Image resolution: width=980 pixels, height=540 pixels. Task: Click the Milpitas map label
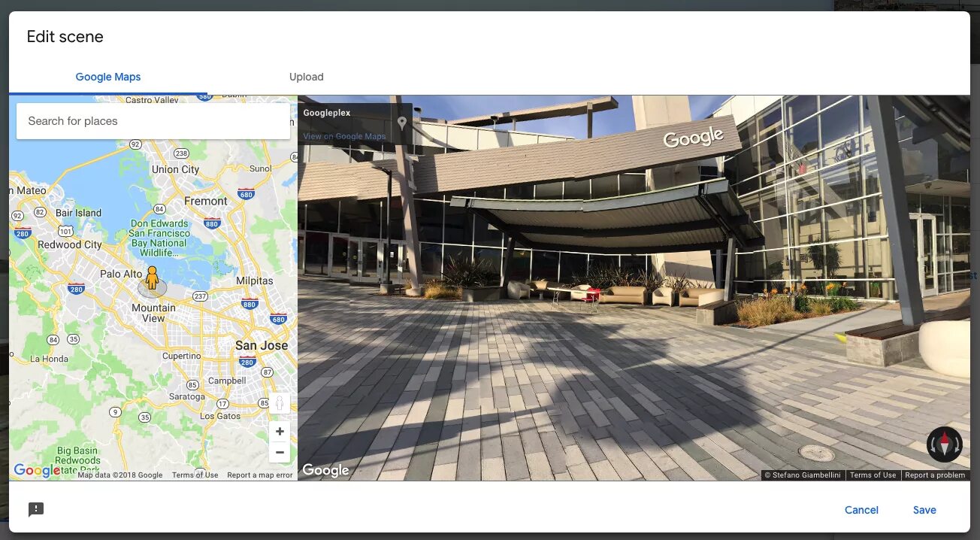pyautogui.click(x=255, y=281)
